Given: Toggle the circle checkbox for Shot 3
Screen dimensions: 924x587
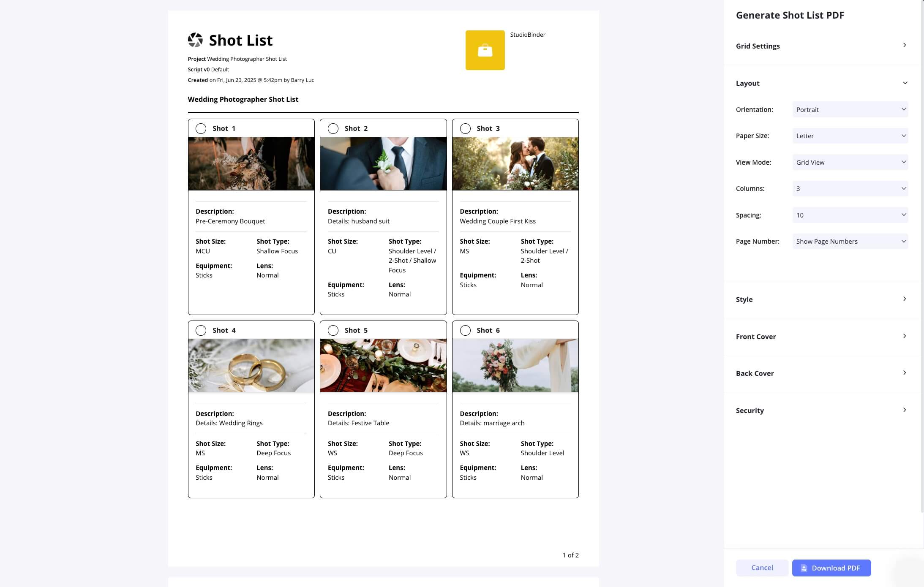Looking at the screenshot, I should pos(465,128).
